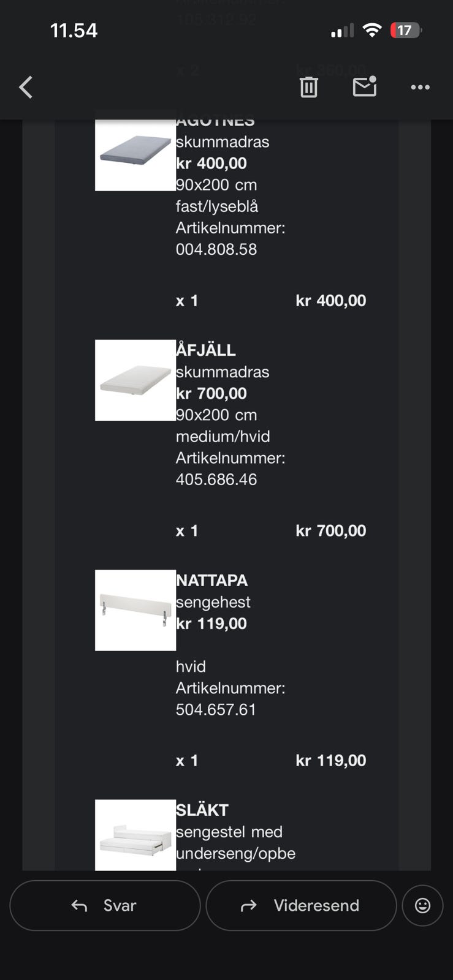Tap the SLÄKT bed frame thumbnail
The image size is (453, 980).
click(x=135, y=835)
